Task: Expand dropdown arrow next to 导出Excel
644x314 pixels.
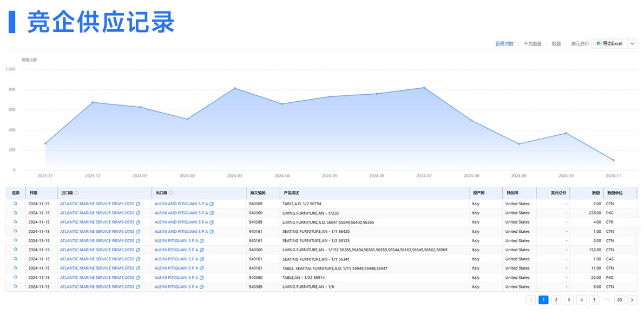Action: [632, 43]
